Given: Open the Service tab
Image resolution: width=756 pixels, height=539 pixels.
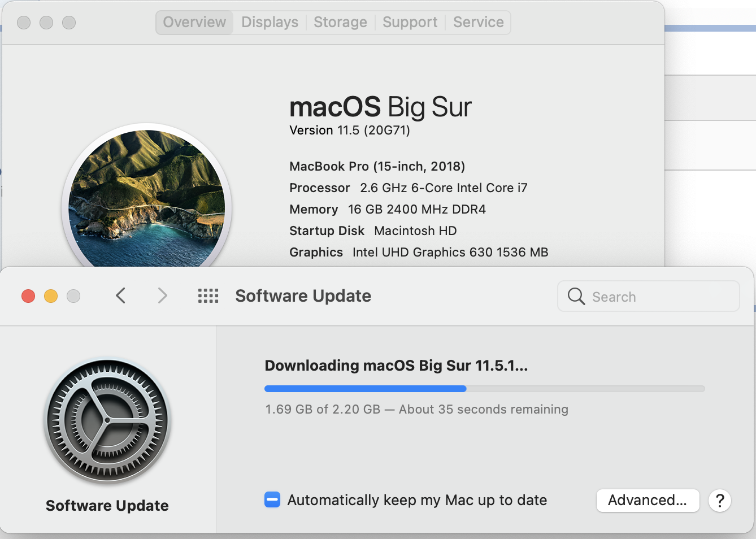Looking at the screenshot, I should [x=478, y=23].
